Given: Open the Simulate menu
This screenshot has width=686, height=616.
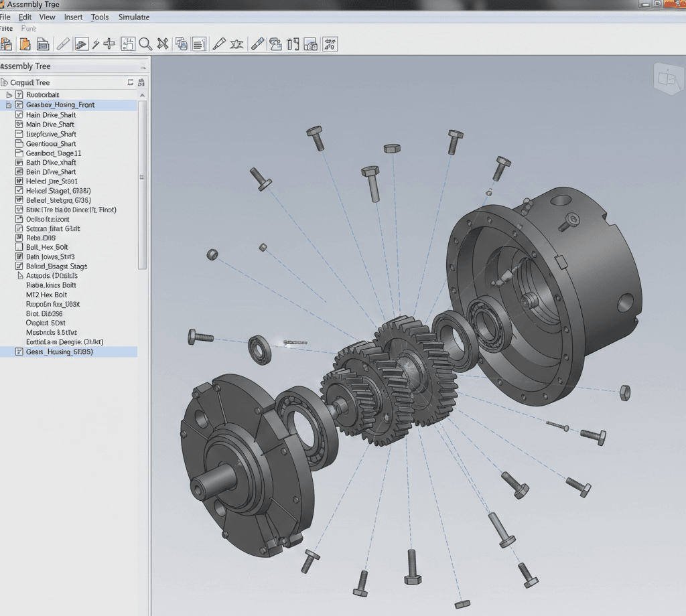Looking at the screenshot, I should (x=133, y=17).
